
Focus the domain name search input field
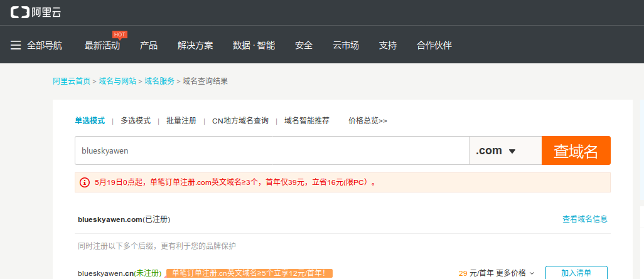[271, 150]
